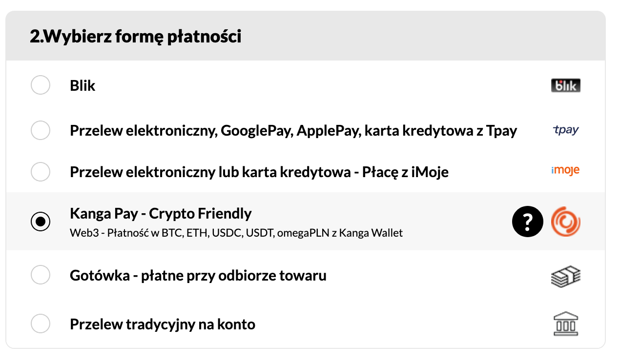Image resolution: width=620 pixels, height=364 pixels.
Task: Click the selected Kanga Pay radio button
Action: coord(41,222)
